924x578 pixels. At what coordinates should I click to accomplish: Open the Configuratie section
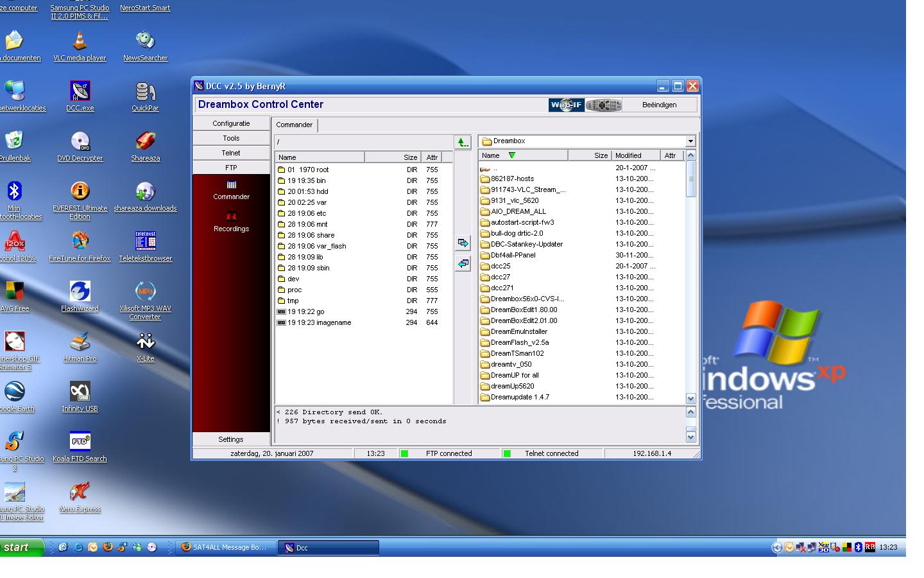coord(231,123)
